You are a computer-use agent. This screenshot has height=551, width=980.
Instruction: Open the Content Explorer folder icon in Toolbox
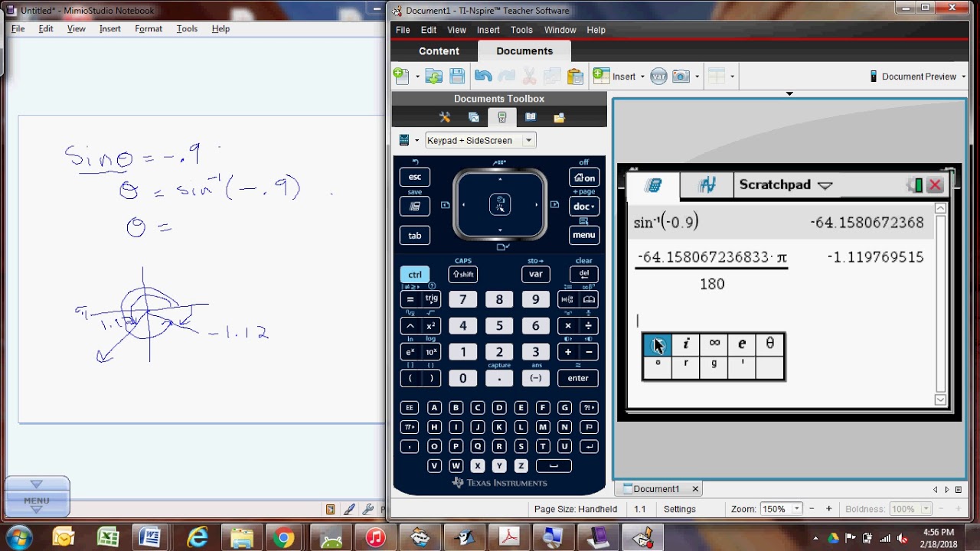tap(559, 117)
